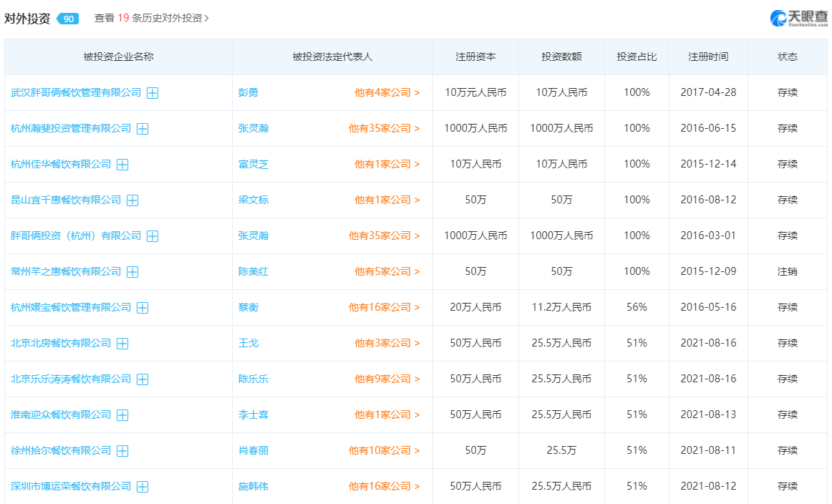Image resolution: width=832 pixels, height=504 pixels.
Task: Expand plus icon beside 北京乐乐涛涛餐饮有限公司
Action: coord(142,379)
